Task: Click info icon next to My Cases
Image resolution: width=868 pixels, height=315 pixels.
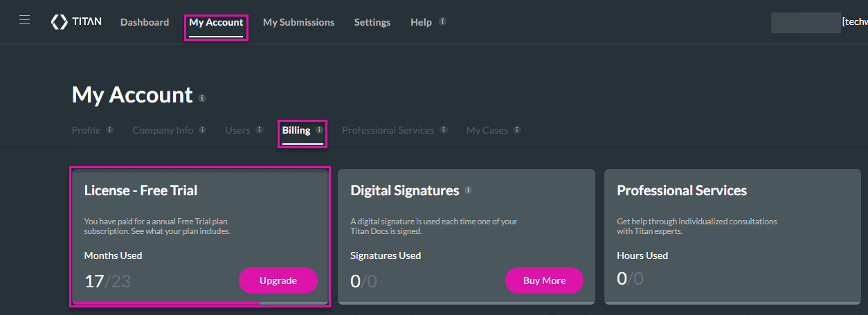Action: 517,129
